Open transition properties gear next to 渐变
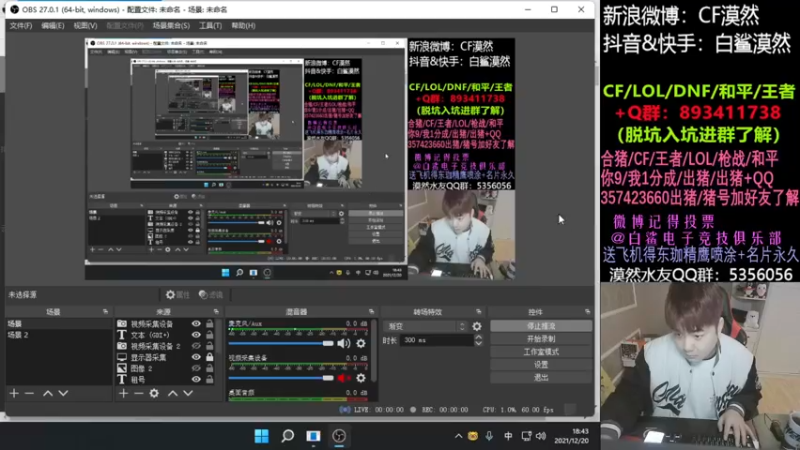This screenshot has width=800, height=450. tap(477, 326)
